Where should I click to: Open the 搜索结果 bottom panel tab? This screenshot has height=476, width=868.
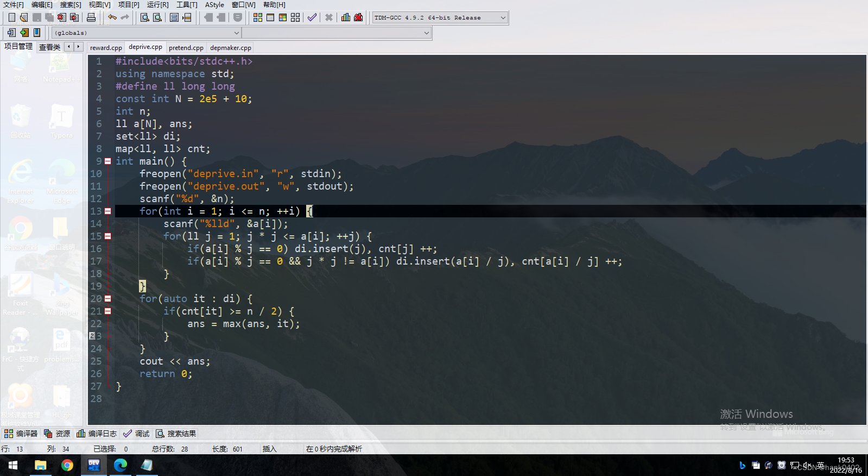(176, 434)
